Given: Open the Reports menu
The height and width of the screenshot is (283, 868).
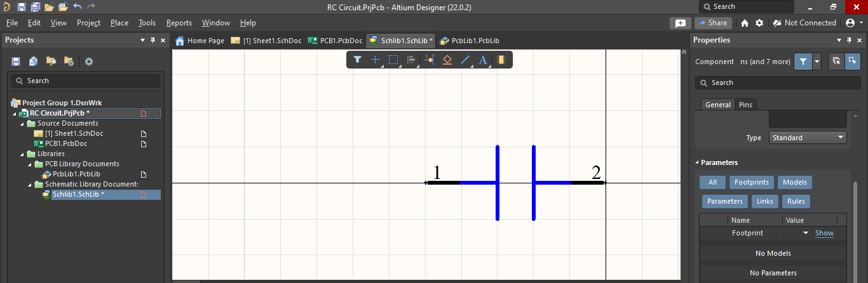Looking at the screenshot, I should click(179, 23).
